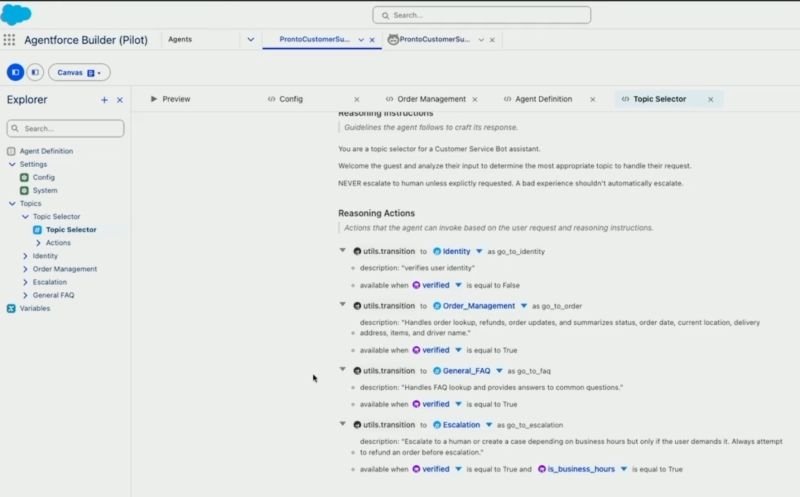Close the first ProntoCustomerSu... tab
This screenshot has width=800, height=497.
click(x=372, y=40)
